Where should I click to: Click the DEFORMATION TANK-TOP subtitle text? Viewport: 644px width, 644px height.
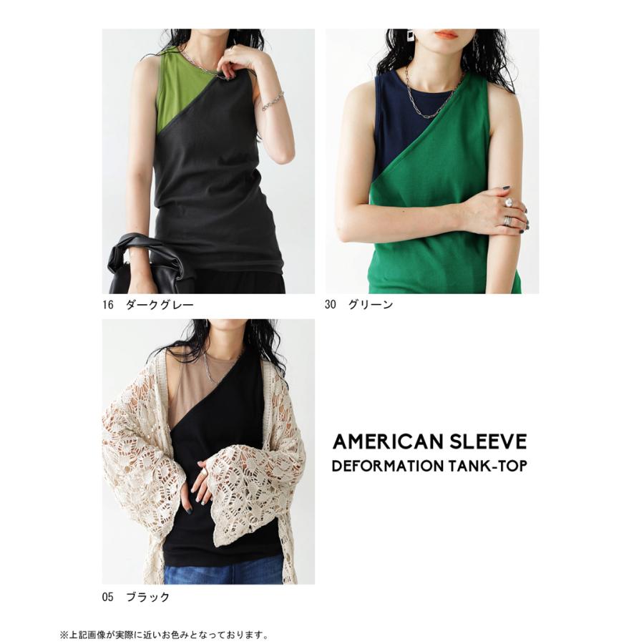(x=429, y=466)
